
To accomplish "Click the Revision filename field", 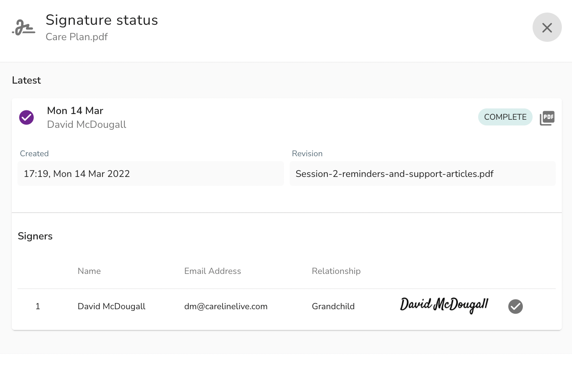I will click(x=422, y=174).
